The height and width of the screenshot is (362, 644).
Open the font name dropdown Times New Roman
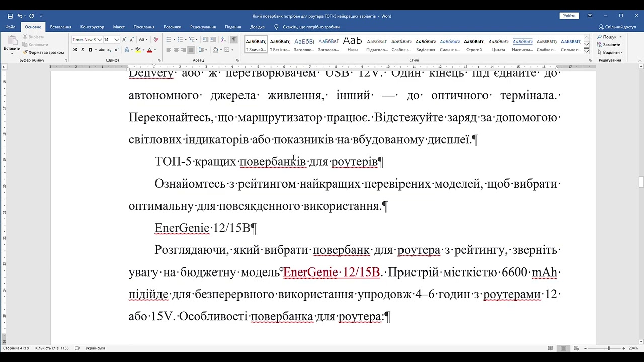pyautogui.click(x=100, y=40)
